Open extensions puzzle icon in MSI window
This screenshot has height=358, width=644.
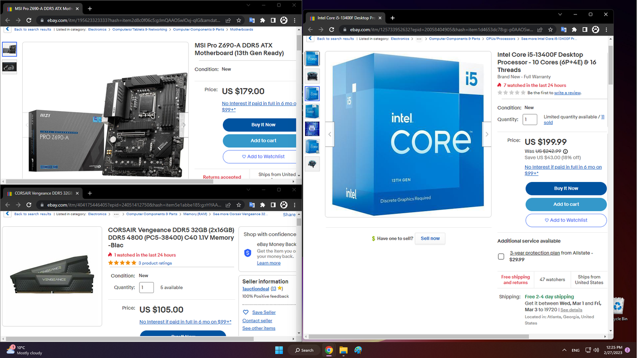tap(262, 20)
